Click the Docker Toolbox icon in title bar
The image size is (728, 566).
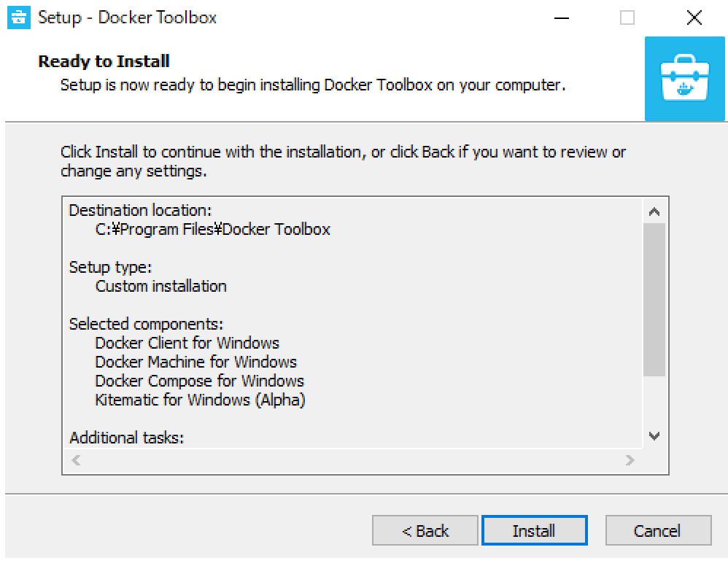[17, 17]
